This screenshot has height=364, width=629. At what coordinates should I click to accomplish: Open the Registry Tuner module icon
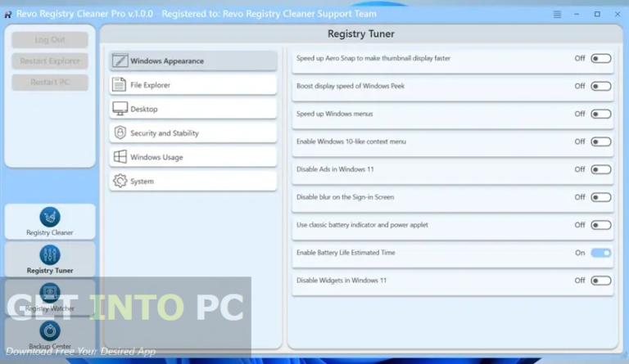coord(50,255)
